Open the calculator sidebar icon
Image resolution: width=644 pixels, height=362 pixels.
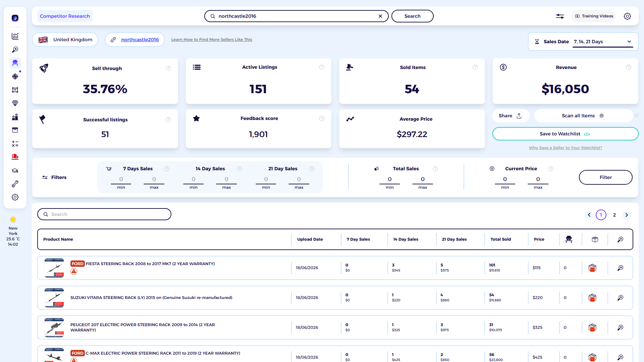(15, 144)
